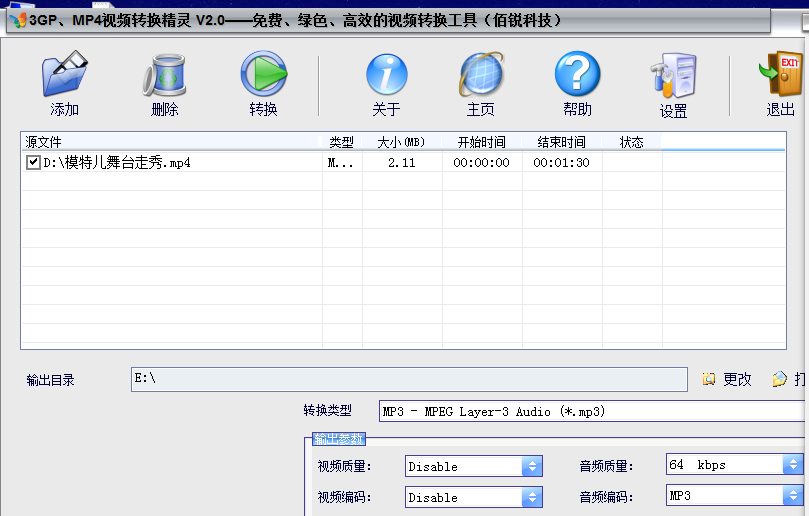Open the 设置 (Settings) tools icon
This screenshot has height=516, width=809.
pyautogui.click(x=673, y=75)
